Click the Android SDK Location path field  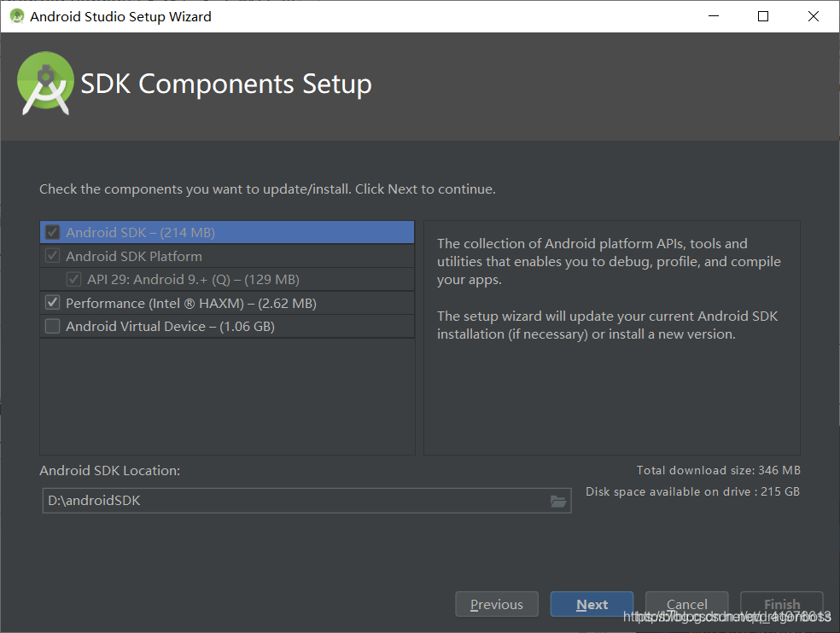click(307, 501)
